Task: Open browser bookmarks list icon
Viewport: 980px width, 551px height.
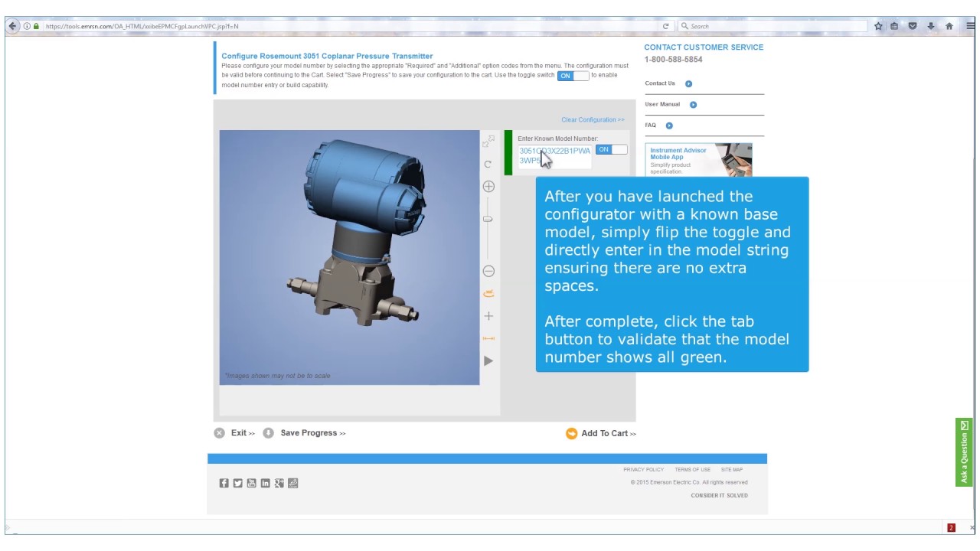Action: point(894,26)
